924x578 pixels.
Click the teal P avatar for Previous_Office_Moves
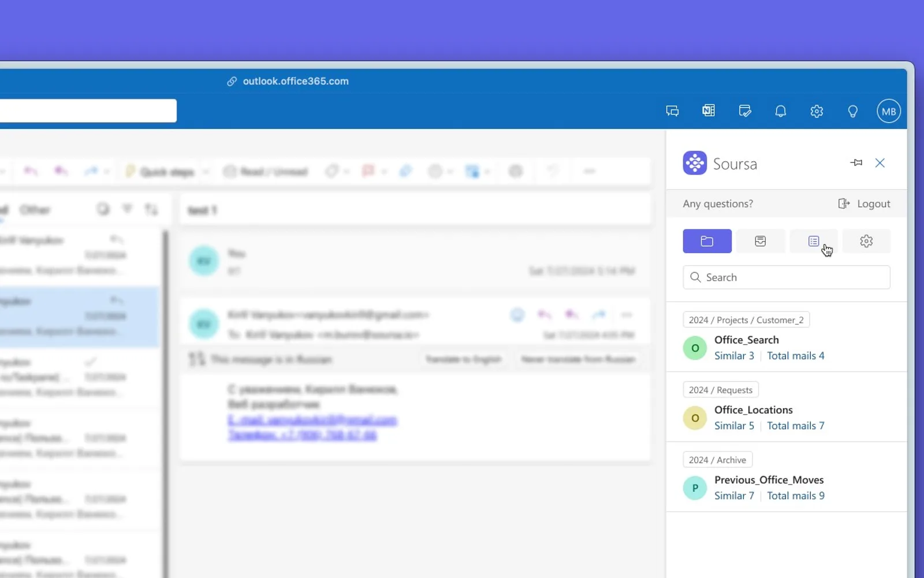point(695,488)
